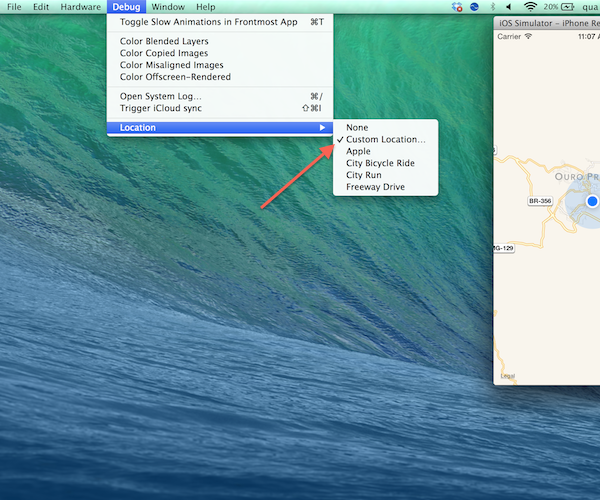
Task: Click the battery percentage 20% text
Action: (551, 7)
